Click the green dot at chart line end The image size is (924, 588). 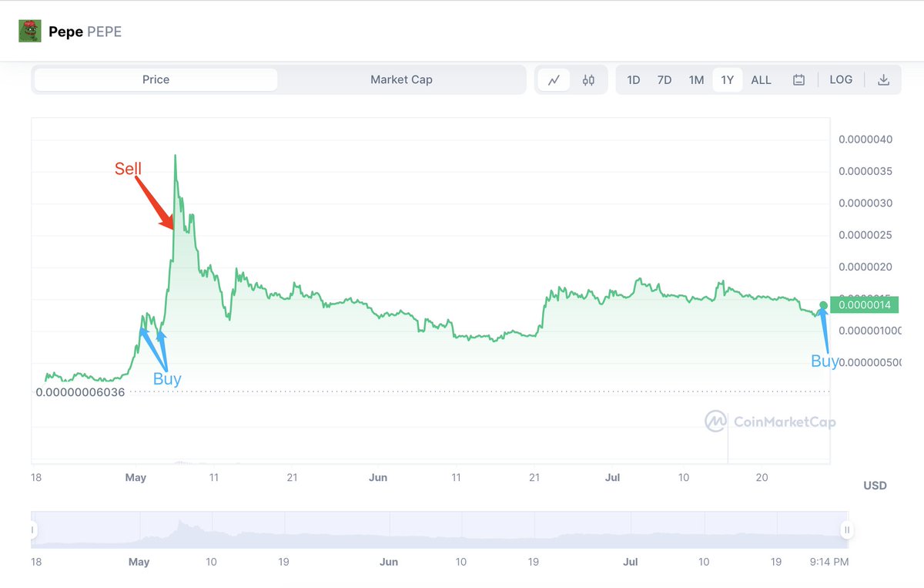(x=823, y=305)
